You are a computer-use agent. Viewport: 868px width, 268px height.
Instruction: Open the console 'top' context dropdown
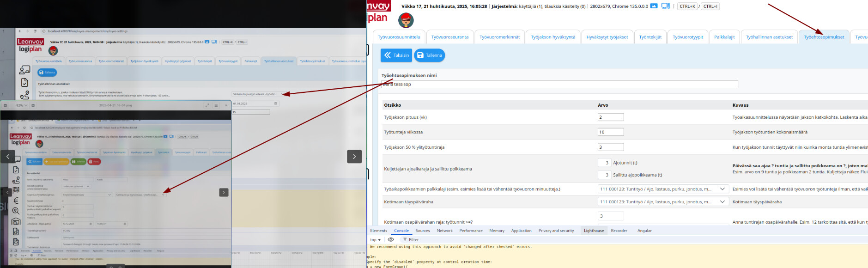[x=375, y=240]
